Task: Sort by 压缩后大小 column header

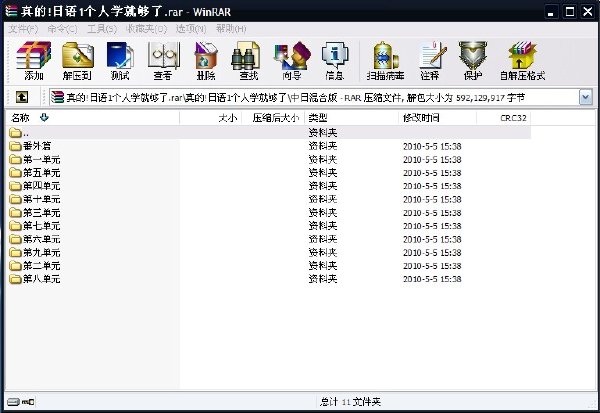Action: [x=274, y=118]
